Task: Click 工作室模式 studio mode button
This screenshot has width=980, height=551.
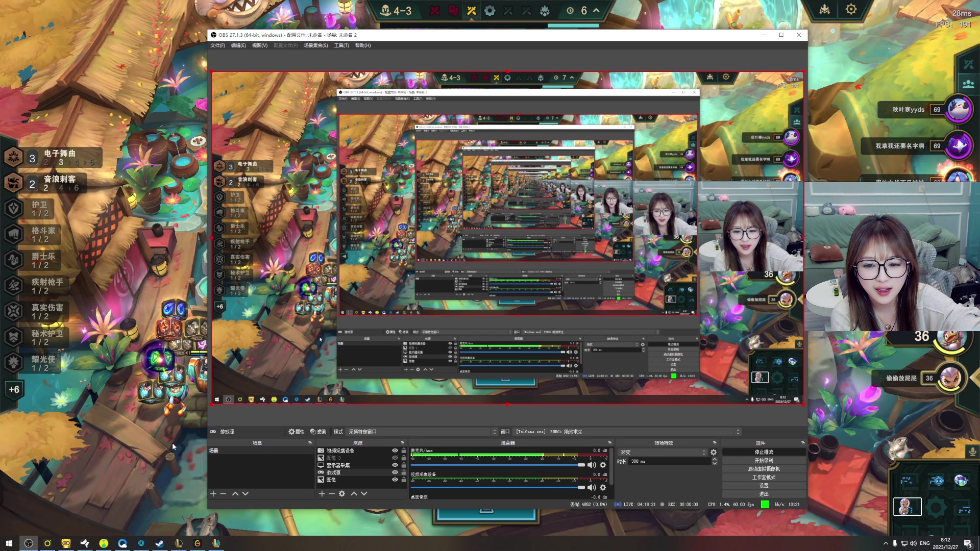Action: pyautogui.click(x=764, y=478)
